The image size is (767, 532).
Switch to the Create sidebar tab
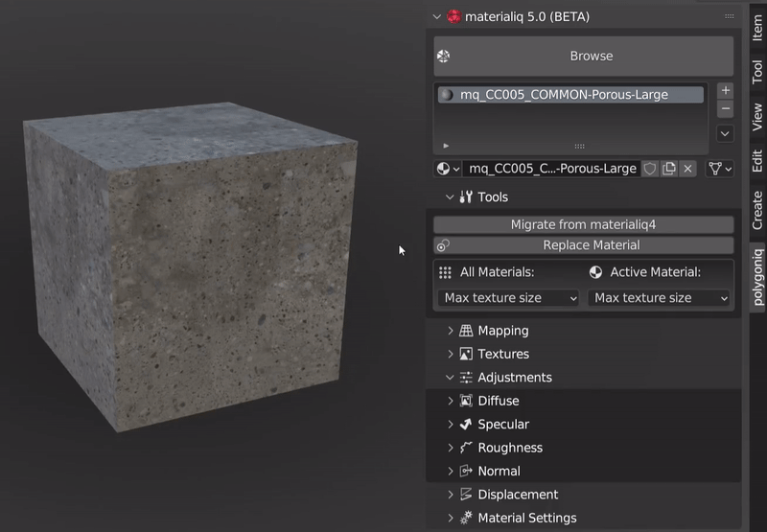[x=757, y=210]
